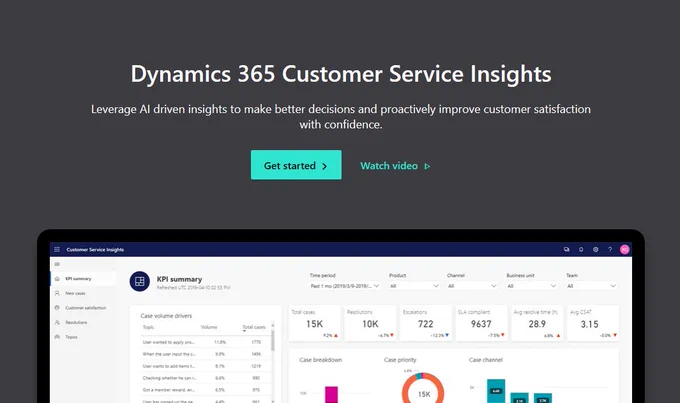
Task: Click the red down arrow on SLA compliant
Action: point(503,335)
